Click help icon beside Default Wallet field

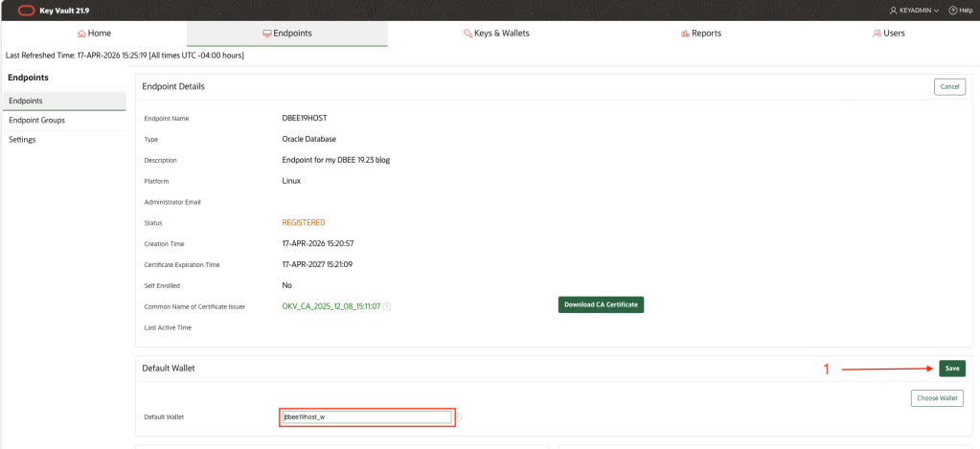tap(459, 417)
